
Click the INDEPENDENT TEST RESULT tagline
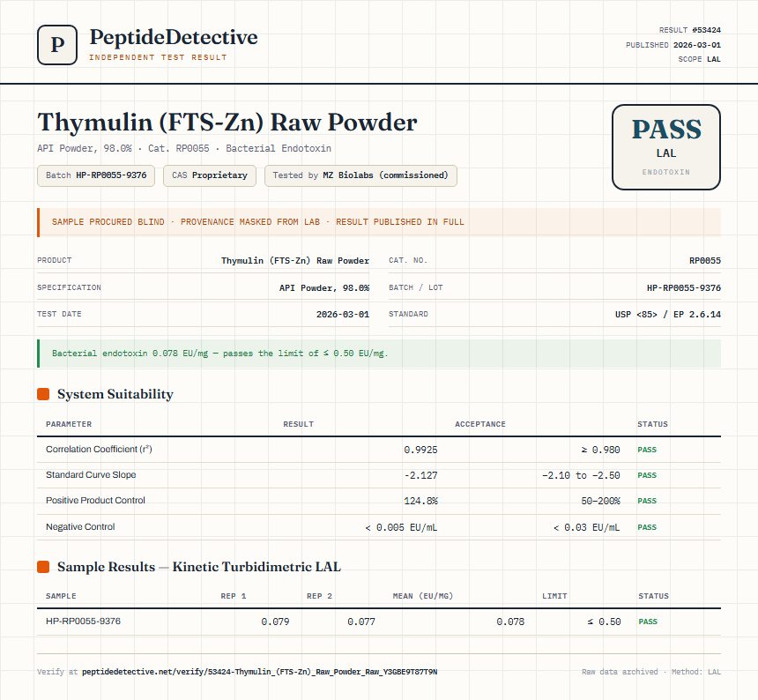(158, 57)
